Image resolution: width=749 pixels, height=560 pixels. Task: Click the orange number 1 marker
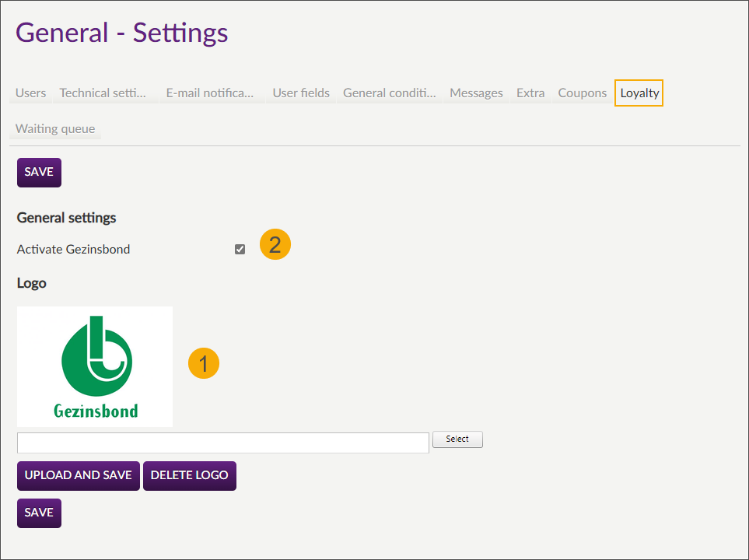tap(204, 364)
